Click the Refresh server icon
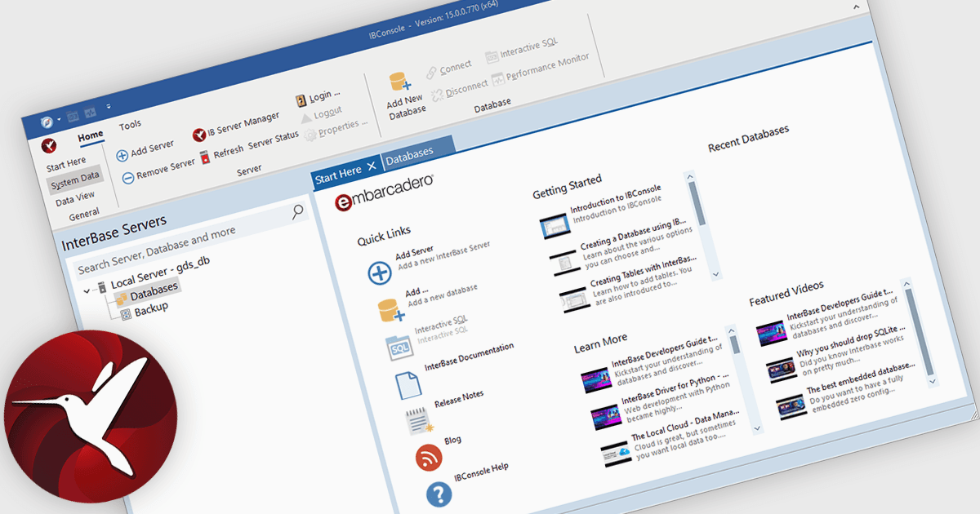The image size is (980, 514). click(x=205, y=157)
